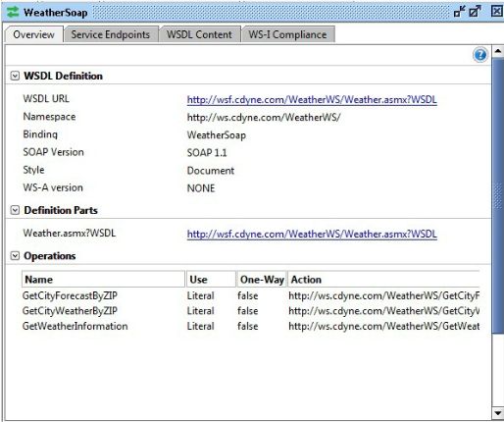Image resolution: width=504 pixels, height=422 pixels.
Task: Click the Binding value WeatherSoap
Action: click(217, 135)
